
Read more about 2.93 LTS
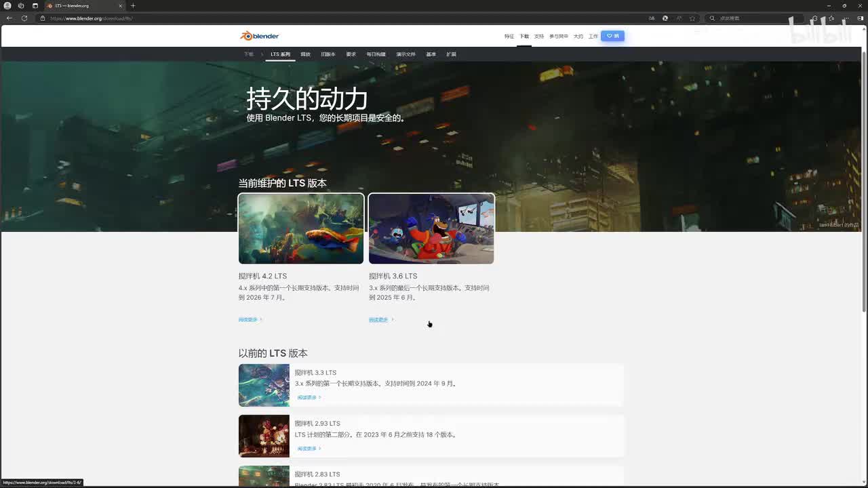click(309, 449)
